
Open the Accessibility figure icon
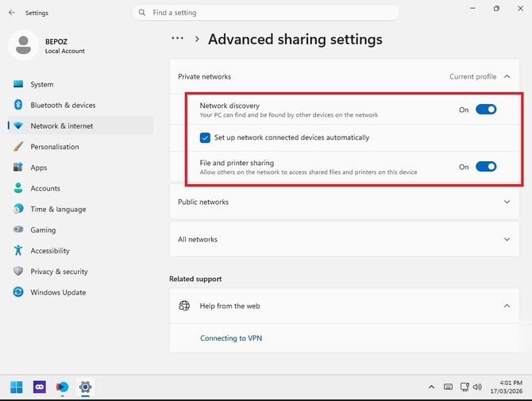point(18,250)
